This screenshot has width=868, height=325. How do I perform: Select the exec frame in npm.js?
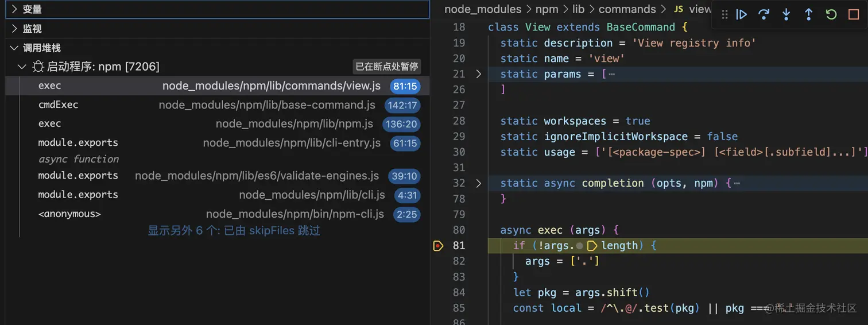[x=217, y=124]
